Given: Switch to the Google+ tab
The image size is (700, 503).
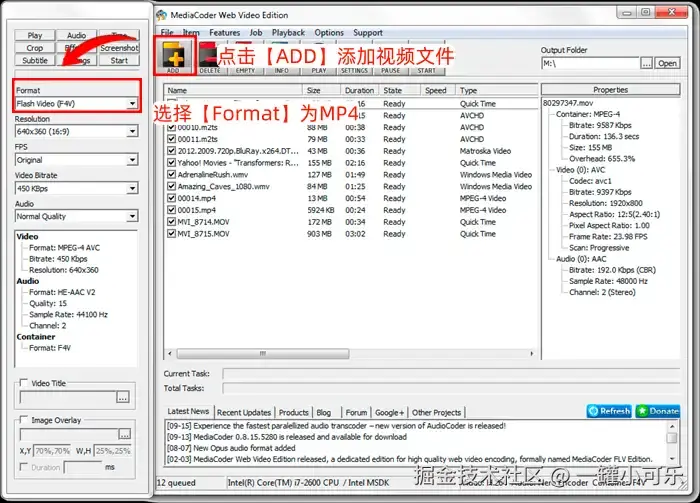Looking at the screenshot, I should (x=389, y=412).
